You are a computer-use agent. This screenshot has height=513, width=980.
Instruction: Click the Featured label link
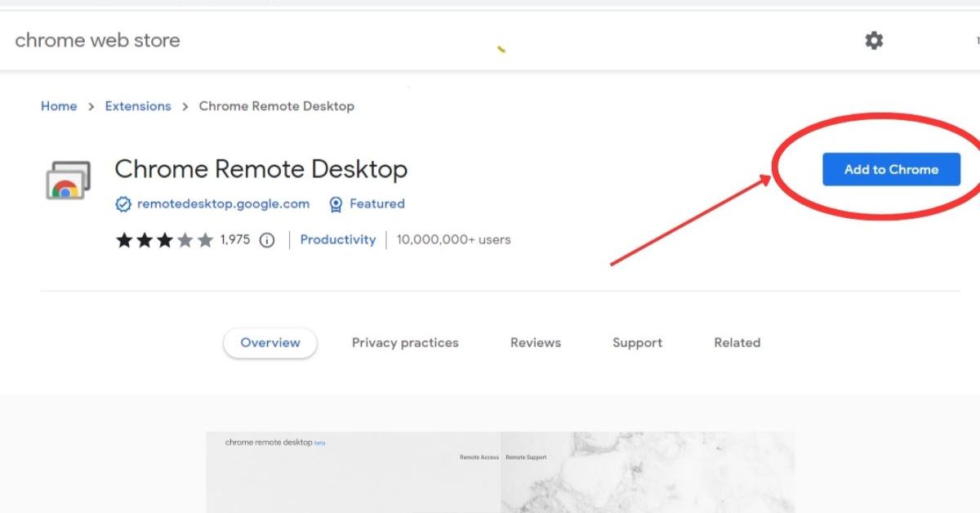click(x=376, y=204)
